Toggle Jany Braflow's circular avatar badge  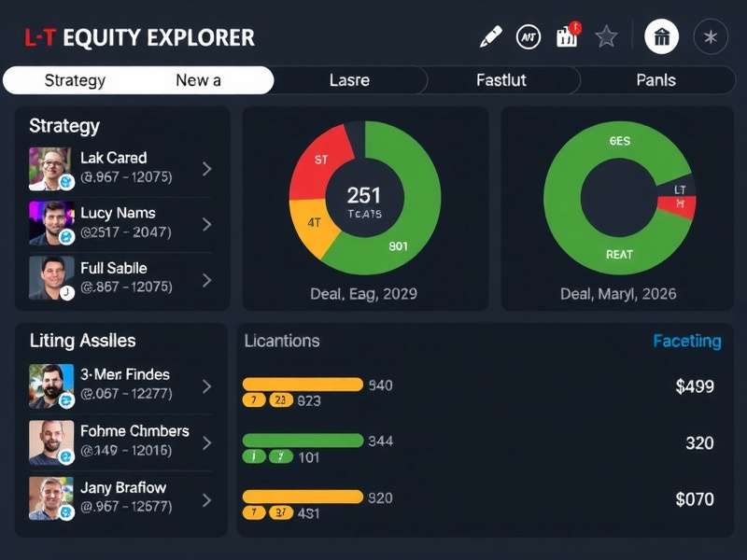coord(65,510)
